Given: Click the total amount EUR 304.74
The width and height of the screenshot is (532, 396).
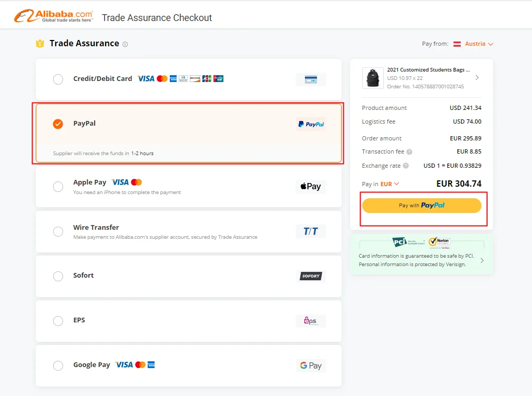Looking at the screenshot, I should point(459,184).
